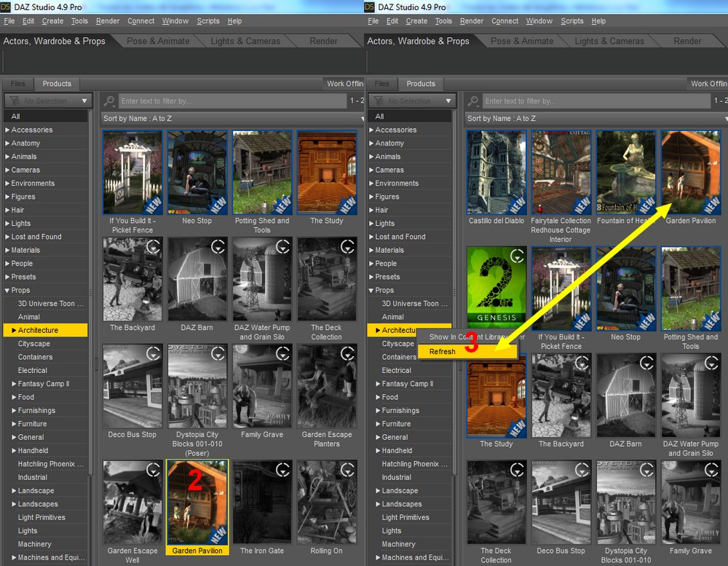Click circular icon on The Backyard, right window
This screenshot has height=566, width=728.
pyautogui.click(x=582, y=363)
